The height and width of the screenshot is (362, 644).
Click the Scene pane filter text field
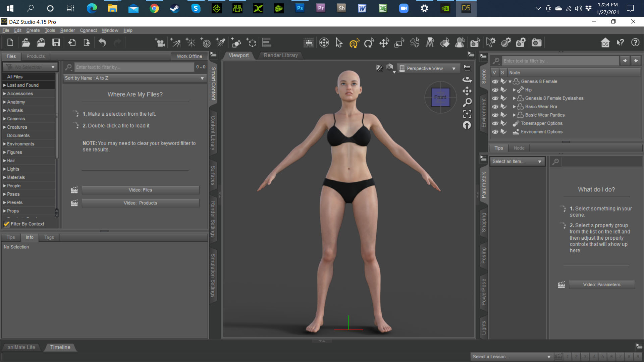click(560, 61)
